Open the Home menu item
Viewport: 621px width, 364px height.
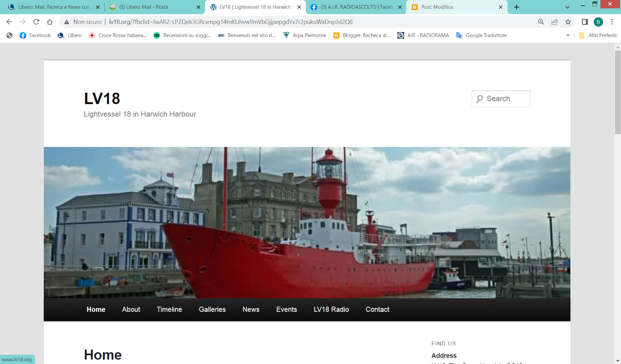[96, 309]
